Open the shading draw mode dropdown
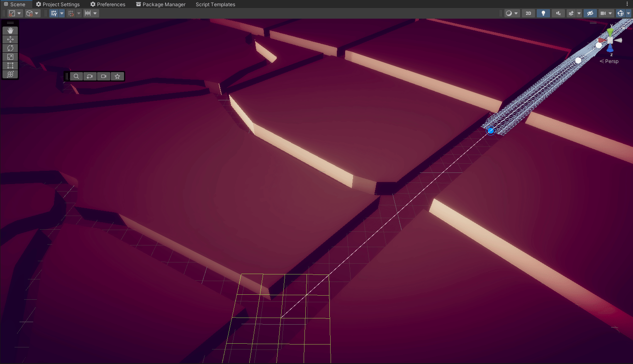This screenshot has height=364, width=633. click(x=511, y=13)
